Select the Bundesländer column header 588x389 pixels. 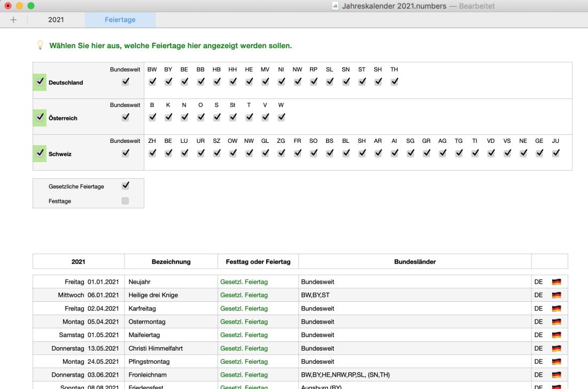click(x=415, y=262)
